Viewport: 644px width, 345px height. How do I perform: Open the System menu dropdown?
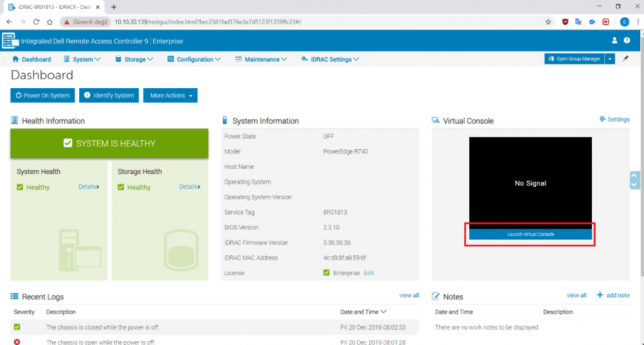pos(82,59)
